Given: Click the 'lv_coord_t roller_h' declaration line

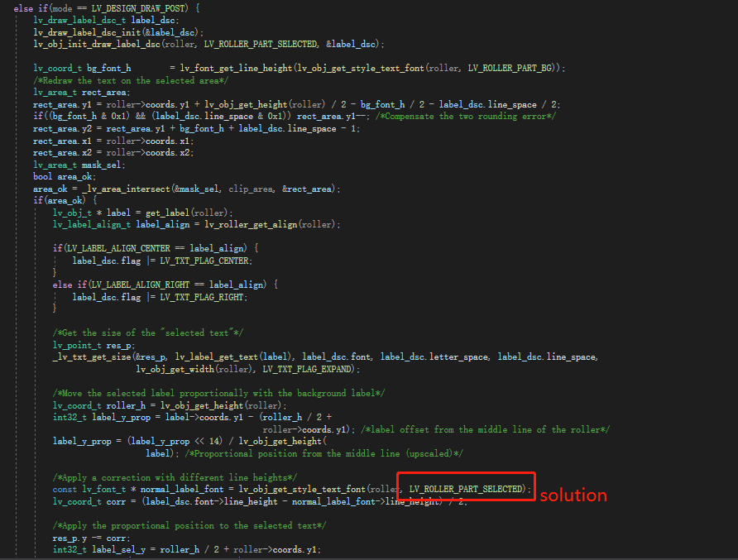Looking at the screenshot, I should point(170,405).
